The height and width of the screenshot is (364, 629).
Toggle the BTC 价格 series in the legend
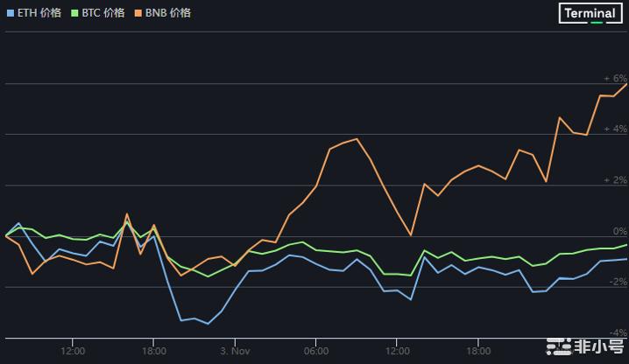(102, 13)
